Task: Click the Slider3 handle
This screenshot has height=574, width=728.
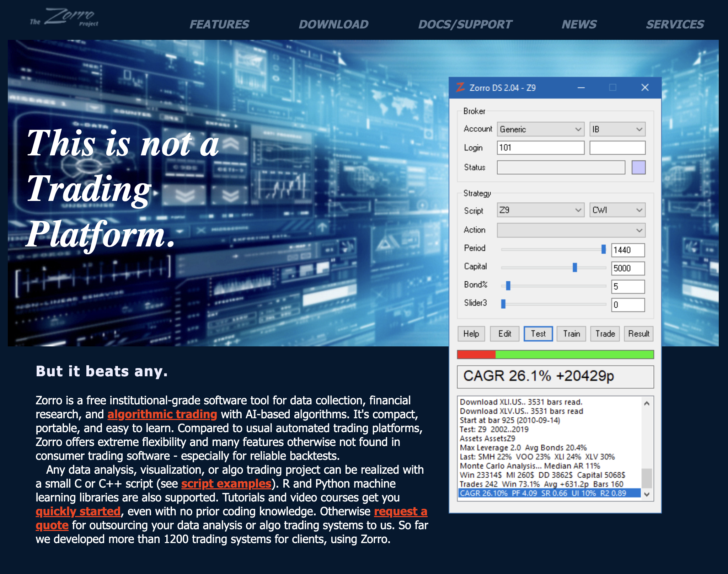Action: click(x=503, y=304)
